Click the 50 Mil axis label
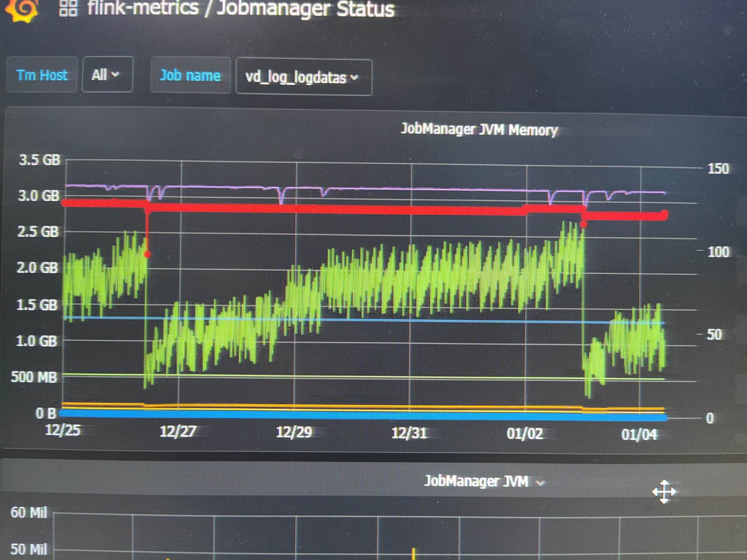The image size is (747, 560). coord(29,549)
